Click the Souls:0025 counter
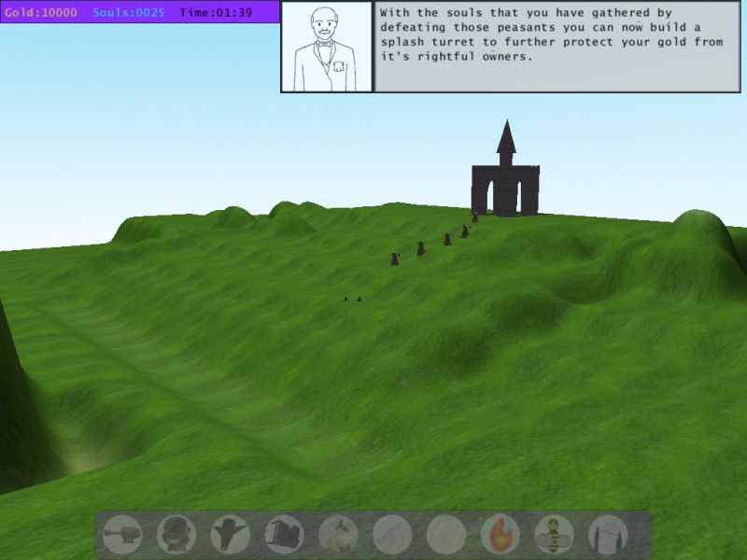This screenshot has height=560, width=747. [128, 12]
